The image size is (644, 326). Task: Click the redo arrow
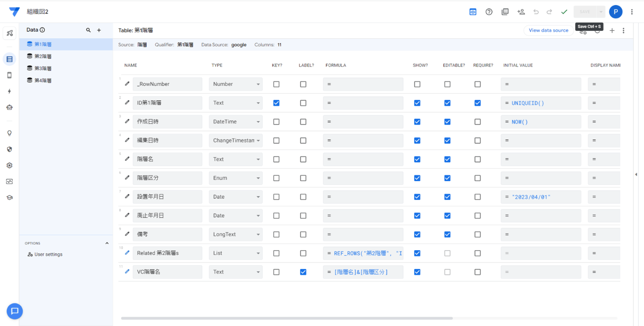point(549,12)
